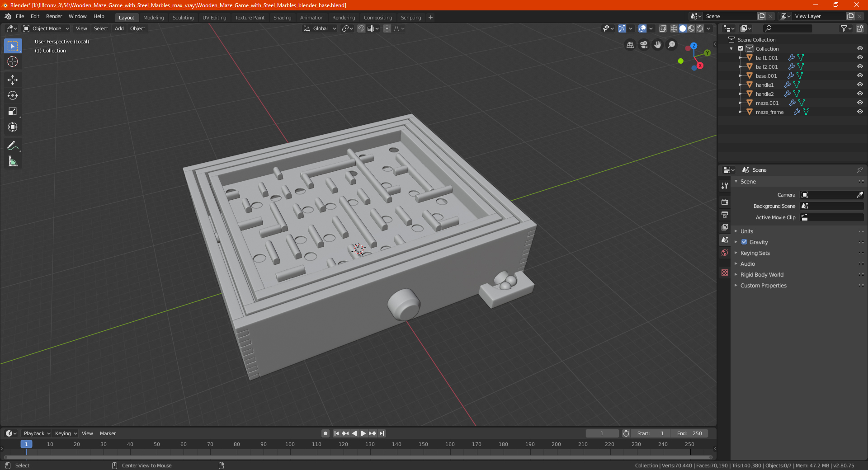
Task: Select the Measure tool
Action: [x=13, y=161]
